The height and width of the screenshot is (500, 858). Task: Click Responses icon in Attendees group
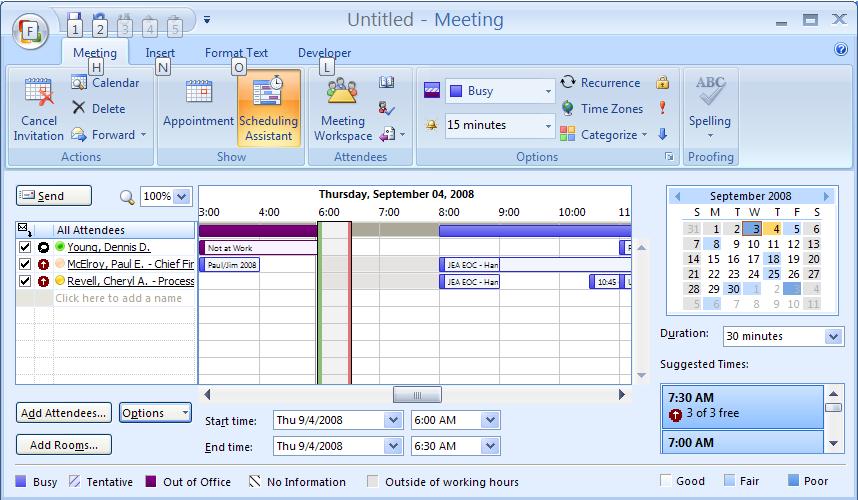(x=387, y=133)
